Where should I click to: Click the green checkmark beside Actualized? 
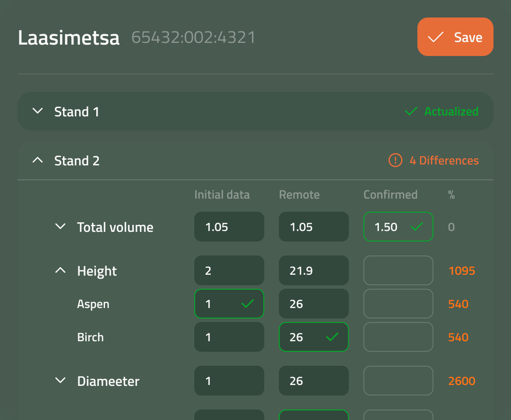[x=410, y=111]
